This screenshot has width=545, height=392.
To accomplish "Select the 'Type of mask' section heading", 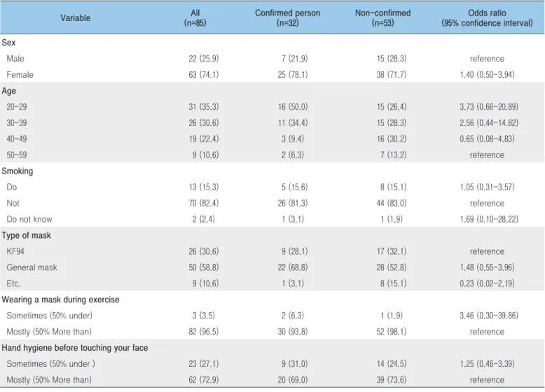I will (27, 235).
